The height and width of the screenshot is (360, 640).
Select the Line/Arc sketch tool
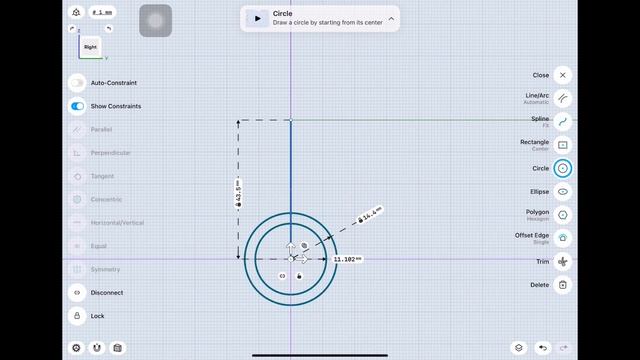coord(562,98)
